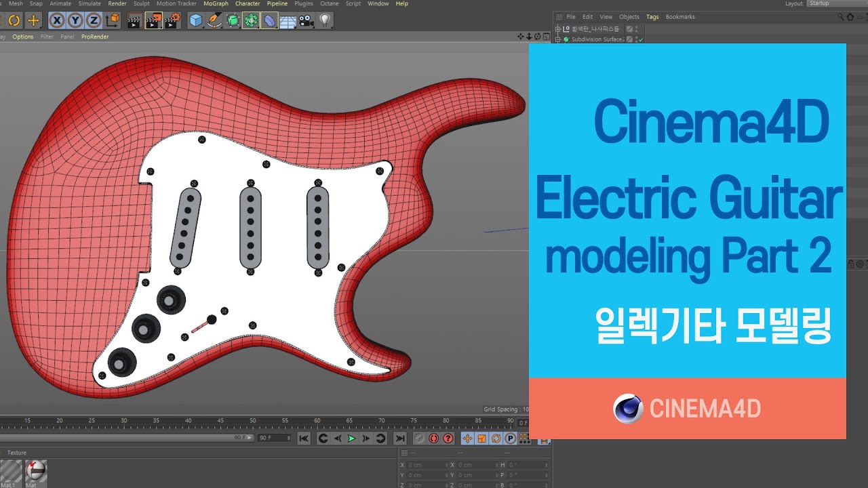Adjust the 90 F end-frame stepper

[290, 439]
